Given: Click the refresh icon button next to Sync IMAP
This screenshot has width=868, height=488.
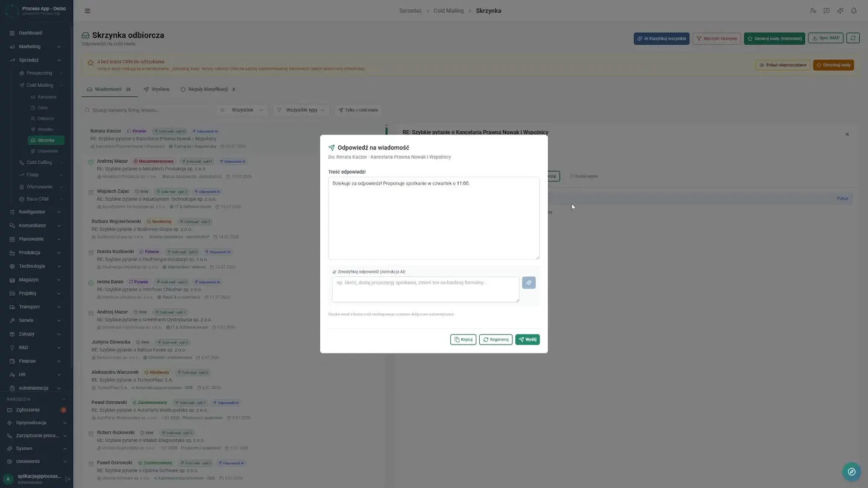Looking at the screenshot, I should point(853,38).
